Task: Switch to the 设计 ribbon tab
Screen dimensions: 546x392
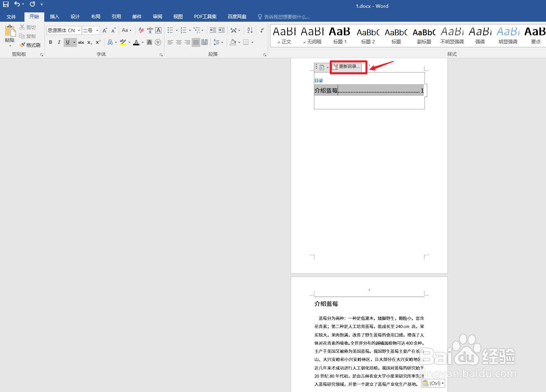Action: (x=75, y=17)
